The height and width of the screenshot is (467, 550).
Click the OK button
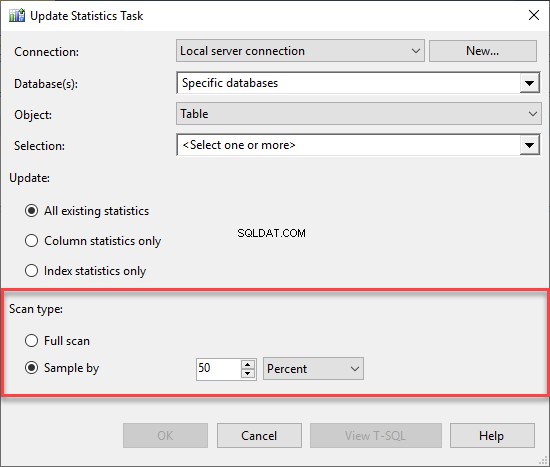(165, 435)
